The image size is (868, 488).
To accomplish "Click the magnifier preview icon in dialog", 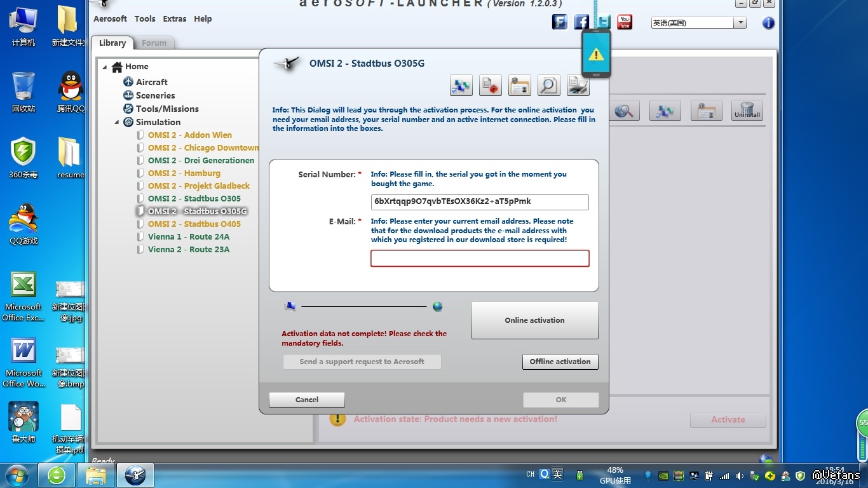I will point(548,85).
